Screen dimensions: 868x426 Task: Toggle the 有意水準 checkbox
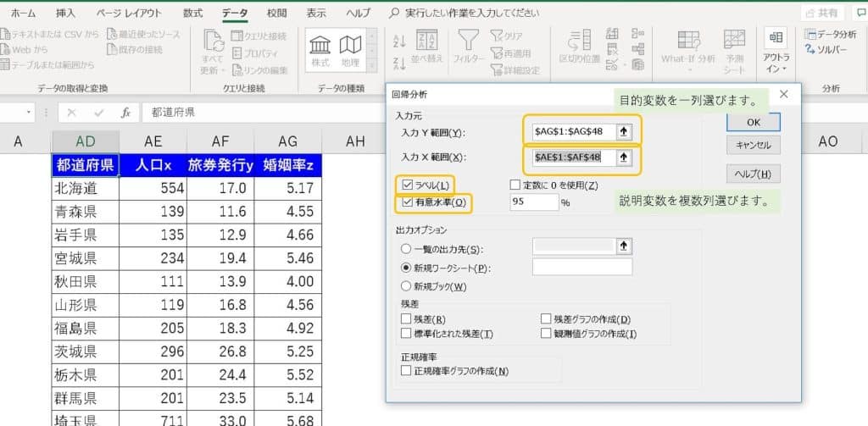408,202
